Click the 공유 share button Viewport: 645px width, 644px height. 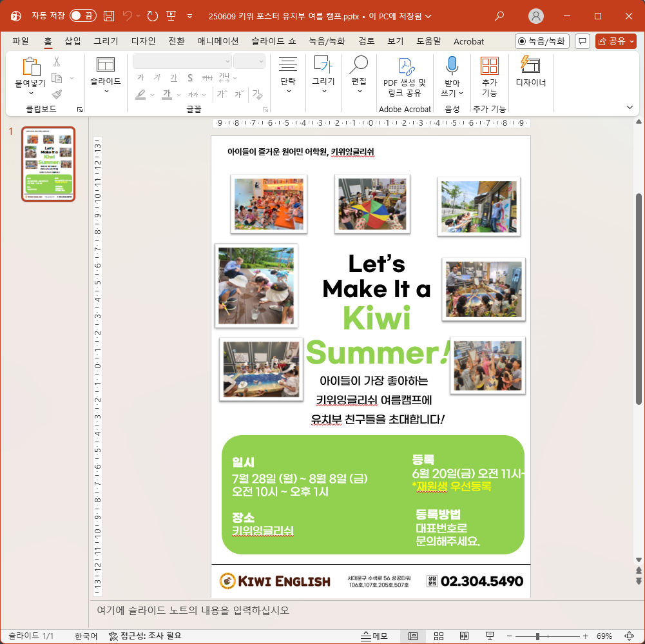616,41
